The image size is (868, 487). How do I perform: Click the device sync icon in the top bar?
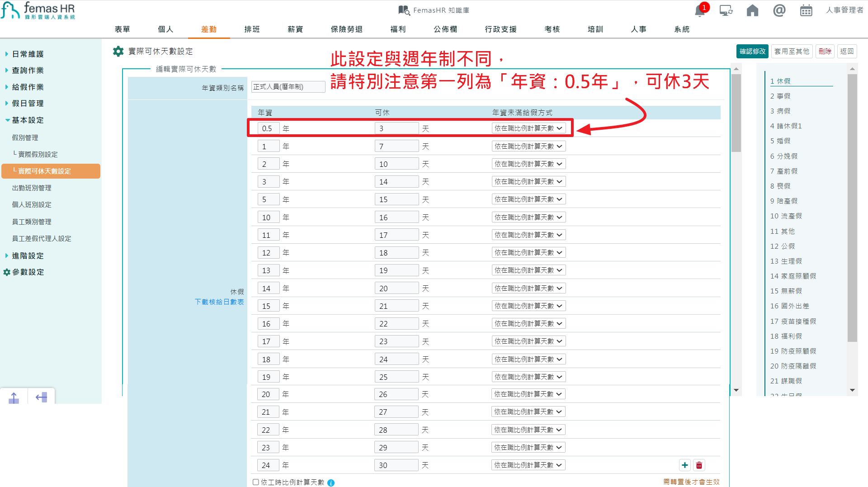pos(726,10)
